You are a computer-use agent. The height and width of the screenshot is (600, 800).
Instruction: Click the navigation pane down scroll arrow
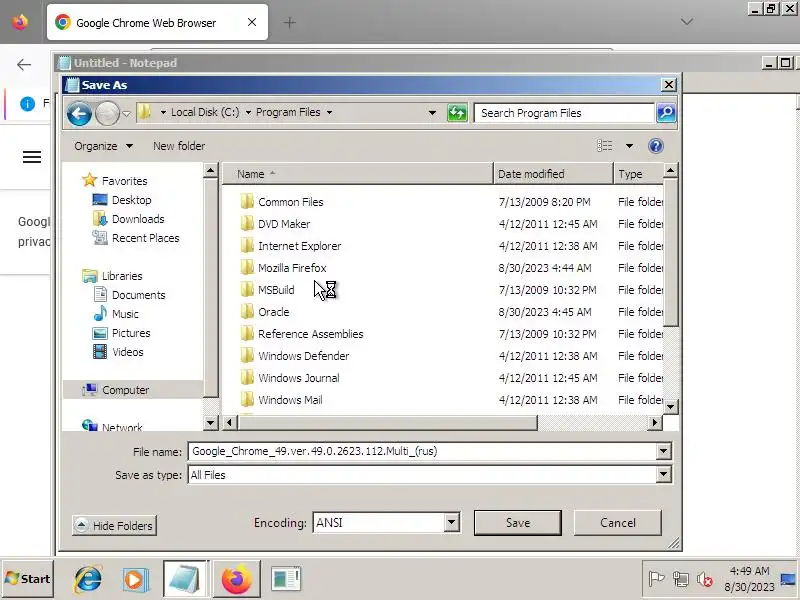click(x=210, y=422)
